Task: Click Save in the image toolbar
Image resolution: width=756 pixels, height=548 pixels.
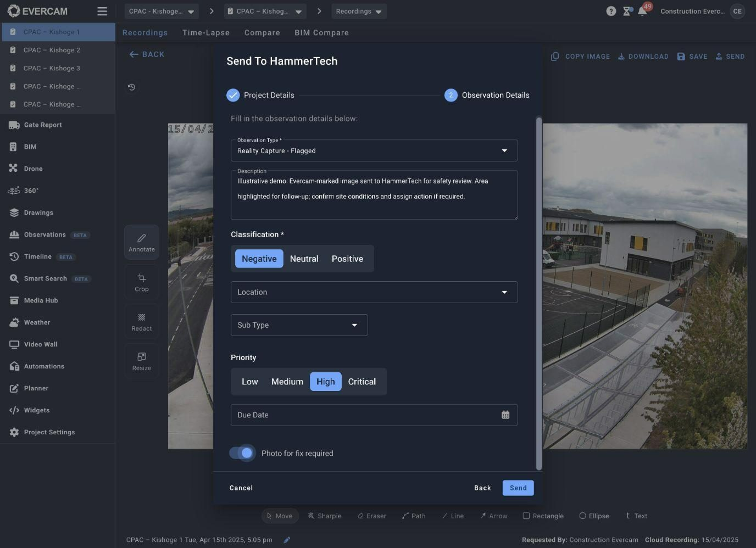Action: tap(692, 56)
